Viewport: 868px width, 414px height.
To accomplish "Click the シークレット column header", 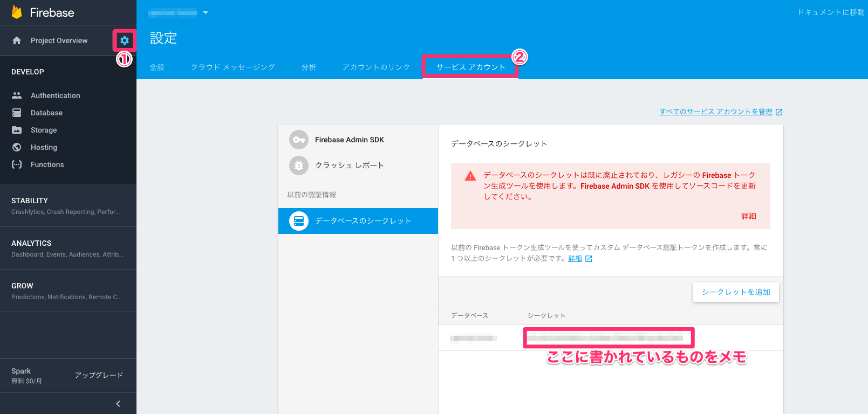I will pyautogui.click(x=546, y=315).
